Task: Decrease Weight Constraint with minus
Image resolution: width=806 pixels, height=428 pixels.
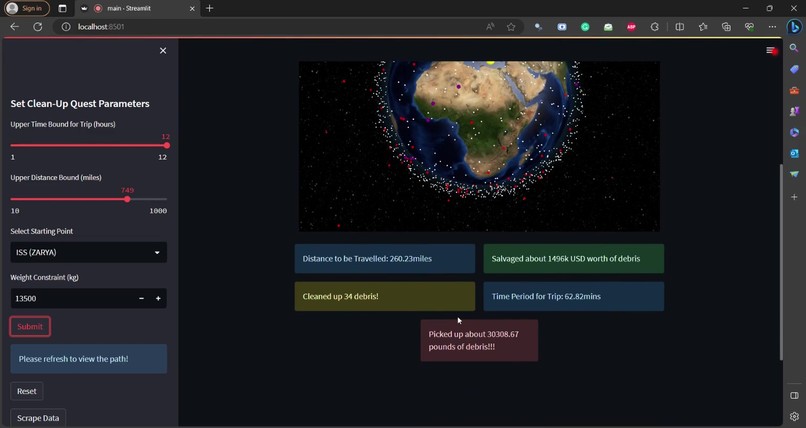Action: click(x=141, y=299)
